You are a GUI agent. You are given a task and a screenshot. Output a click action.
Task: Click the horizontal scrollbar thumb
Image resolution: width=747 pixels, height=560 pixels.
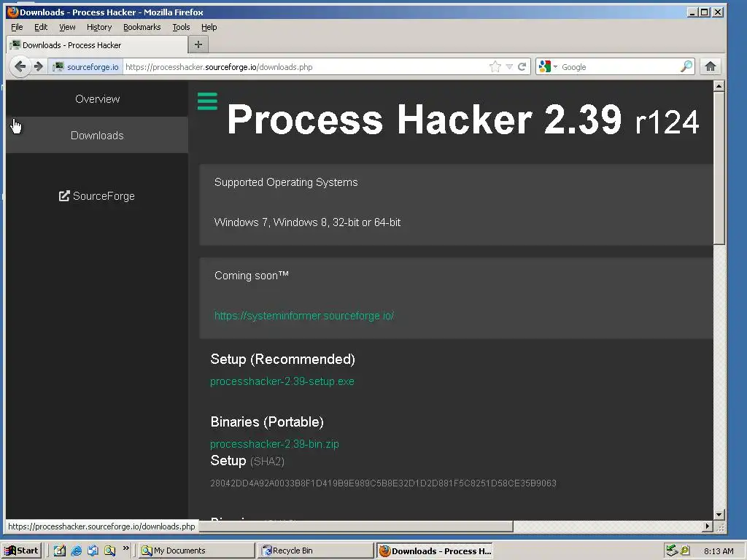(x=355, y=526)
